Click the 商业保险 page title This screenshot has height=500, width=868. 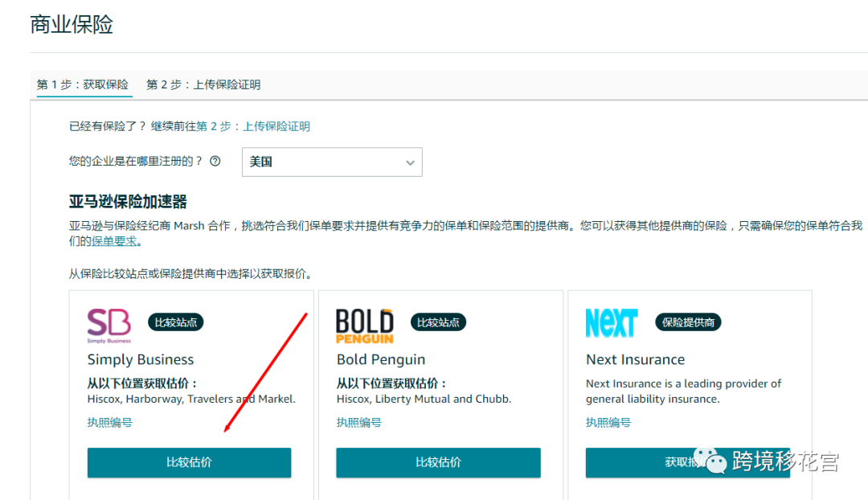[x=72, y=24]
